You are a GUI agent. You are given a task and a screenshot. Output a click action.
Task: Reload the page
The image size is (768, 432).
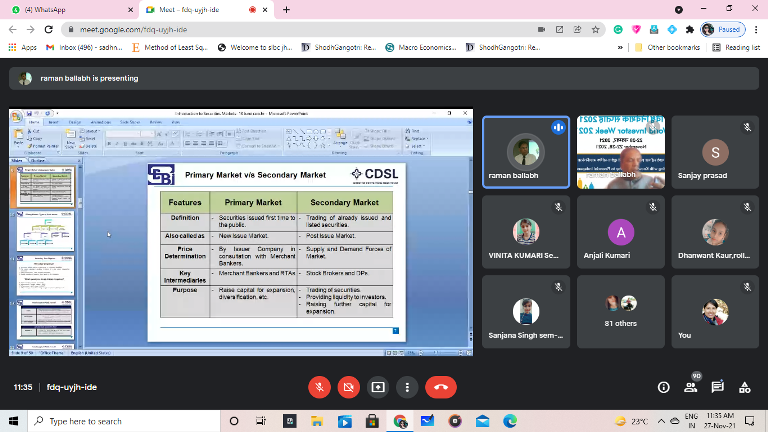[x=48, y=29]
